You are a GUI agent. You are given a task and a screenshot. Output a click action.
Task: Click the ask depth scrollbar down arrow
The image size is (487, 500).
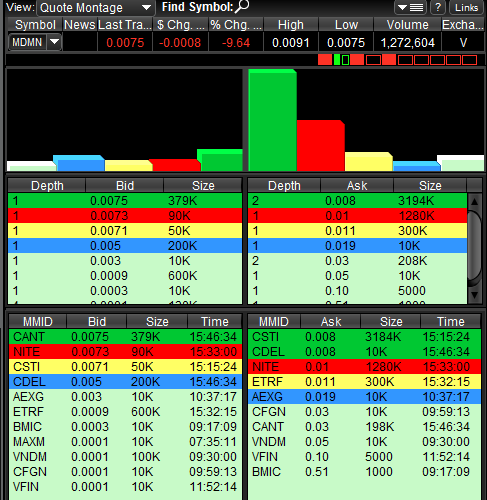[x=474, y=295]
